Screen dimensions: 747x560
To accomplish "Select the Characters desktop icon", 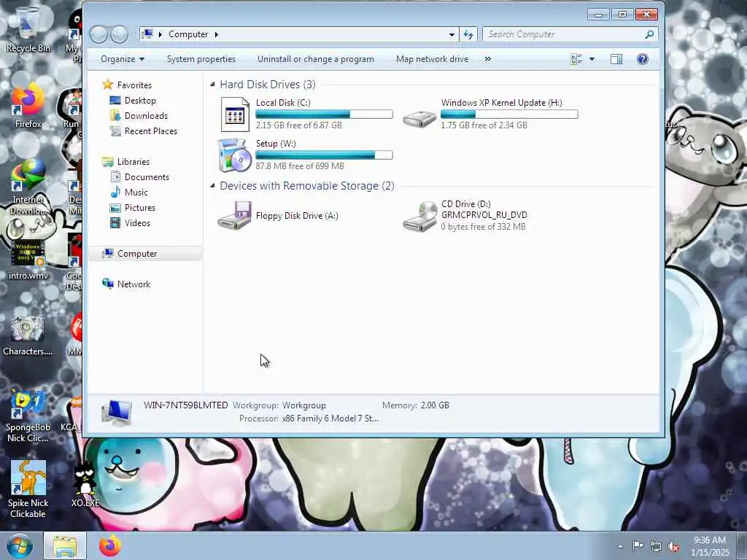I will pos(28,335).
